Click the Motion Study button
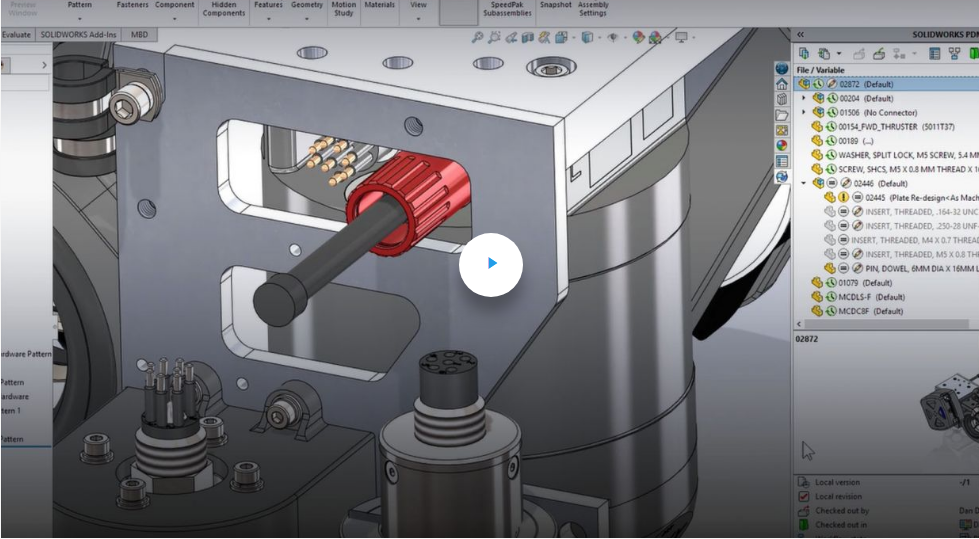The image size is (979, 539). coord(343,9)
